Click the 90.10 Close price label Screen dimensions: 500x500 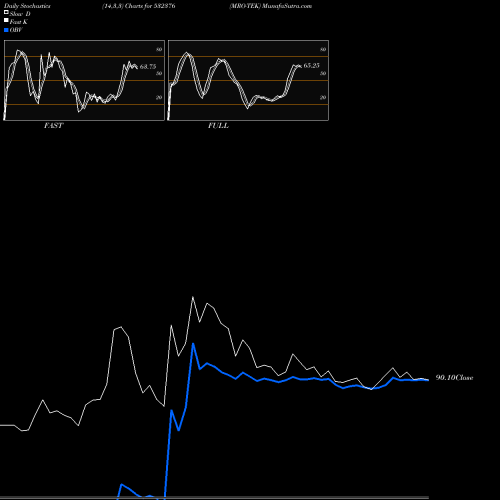click(454, 378)
